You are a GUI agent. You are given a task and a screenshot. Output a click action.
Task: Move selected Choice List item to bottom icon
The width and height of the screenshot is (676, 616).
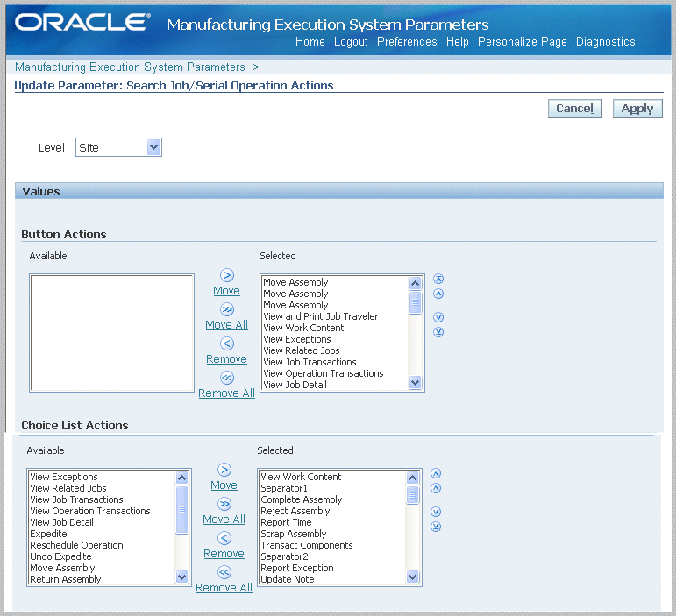tap(436, 527)
